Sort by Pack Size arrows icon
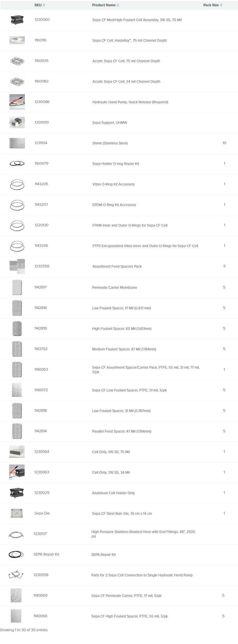Screen dimensions: 238x644 click(221, 5)
